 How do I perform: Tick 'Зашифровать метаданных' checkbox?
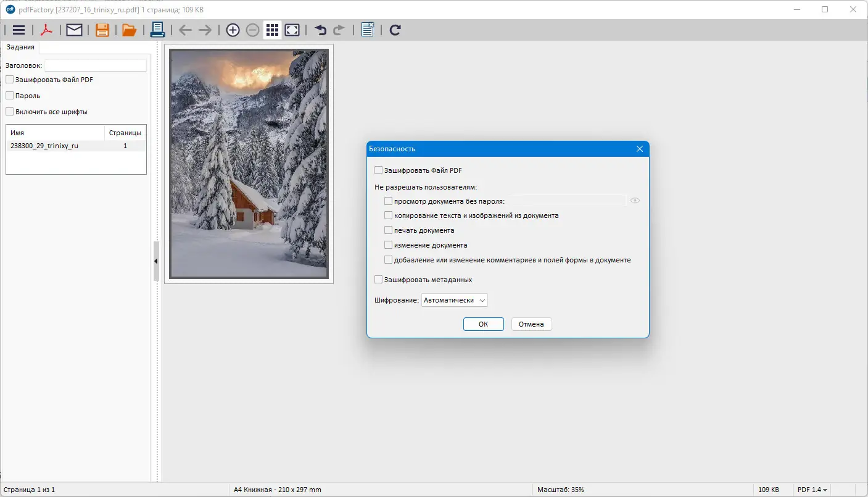[379, 280]
